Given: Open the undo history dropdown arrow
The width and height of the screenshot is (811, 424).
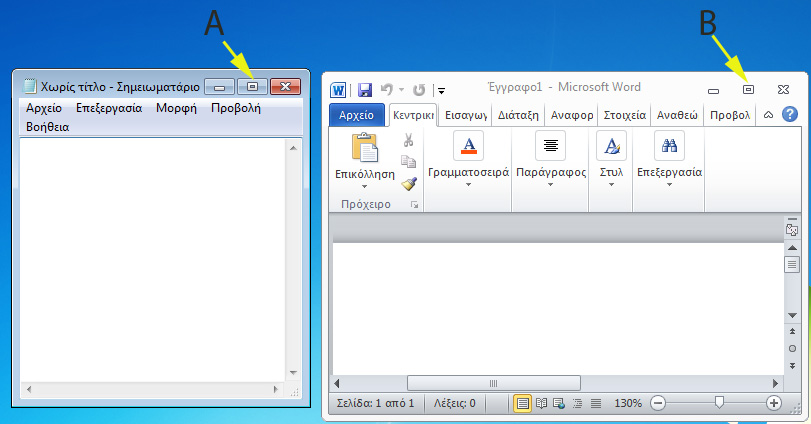Looking at the screenshot, I should (x=401, y=90).
